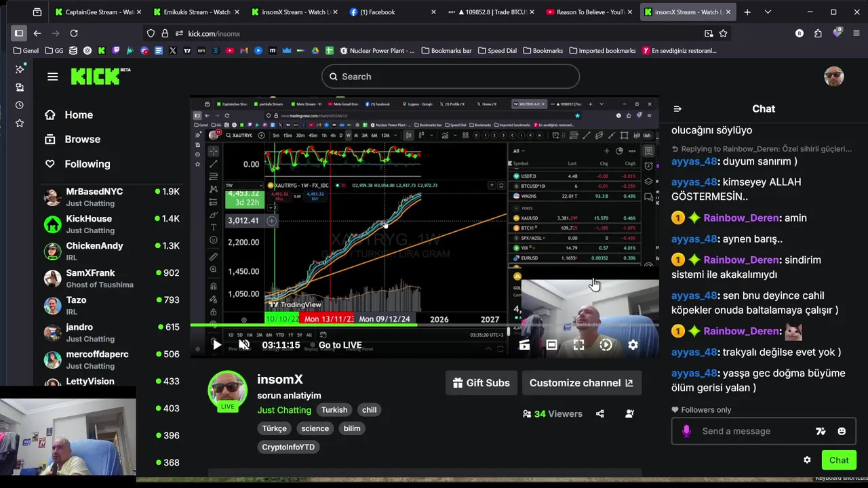The image size is (868, 488).
Task: Open the emote picker smiley
Action: tap(842, 431)
